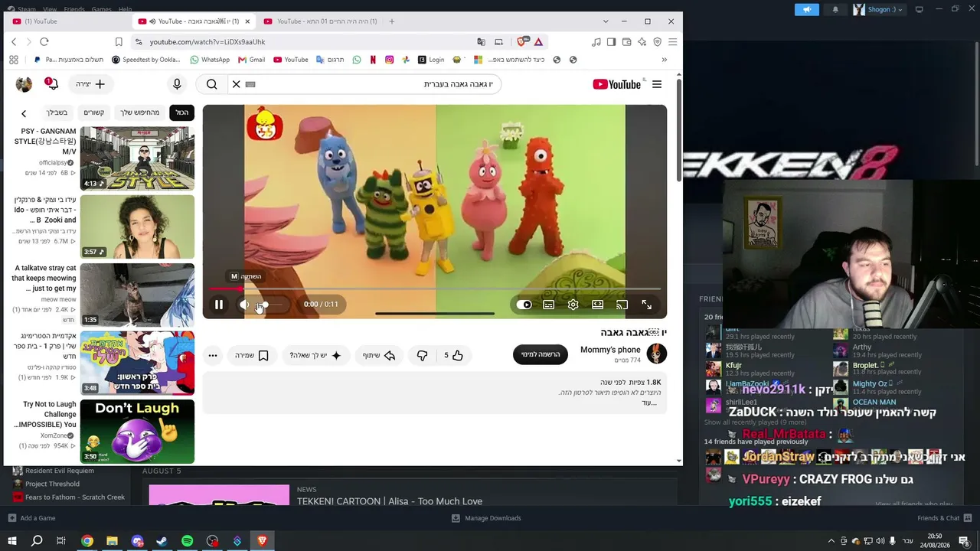The width and height of the screenshot is (980, 551).
Task: Open the WhatsApp bookmark
Action: pos(210,60)
